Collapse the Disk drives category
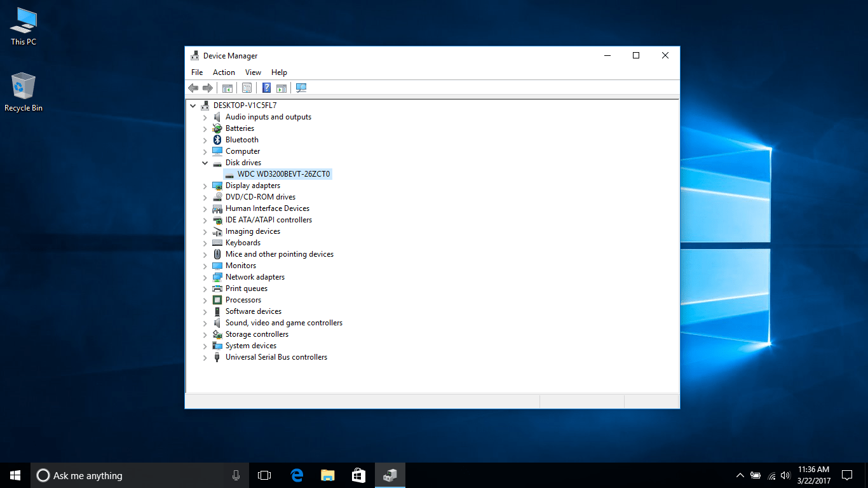This screenshot has width=868, height=488. click(205, 162)
